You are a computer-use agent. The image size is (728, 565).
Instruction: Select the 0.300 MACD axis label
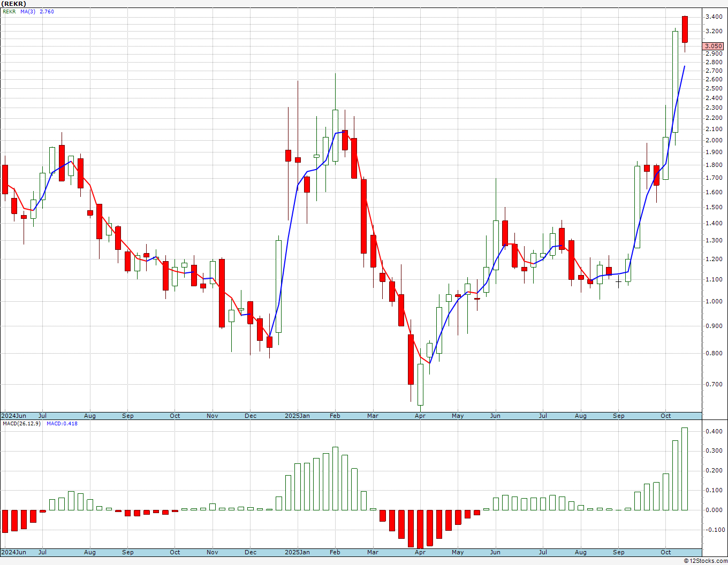[x=714, y=452]
